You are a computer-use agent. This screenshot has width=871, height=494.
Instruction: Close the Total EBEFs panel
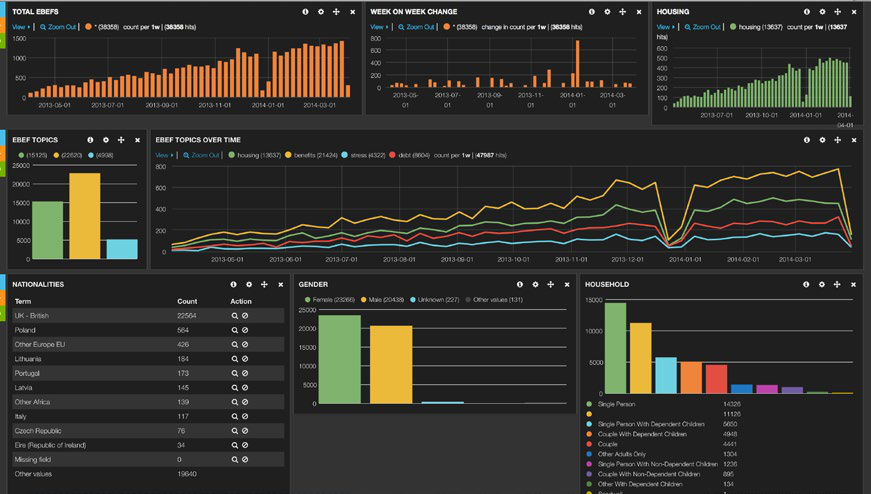352,12
